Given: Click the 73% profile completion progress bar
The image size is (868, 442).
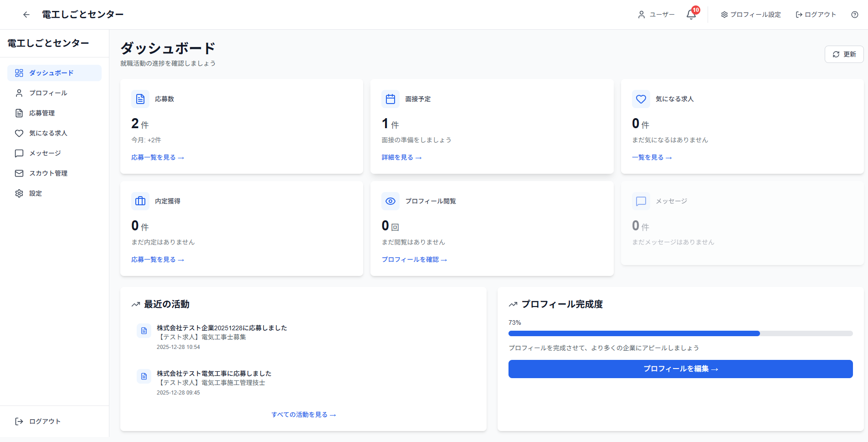Looking at the screenshot, I should click(x=680, y=333).
